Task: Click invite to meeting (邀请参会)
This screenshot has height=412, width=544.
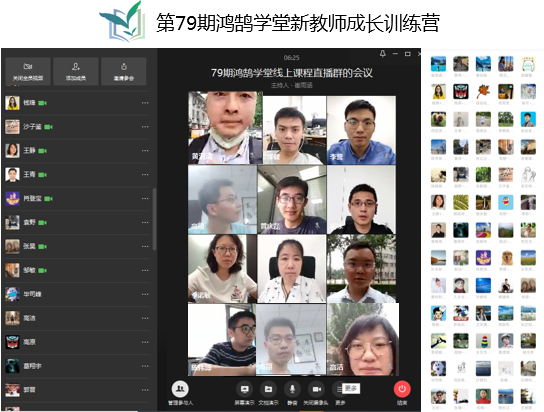Action: click(124, 71)
